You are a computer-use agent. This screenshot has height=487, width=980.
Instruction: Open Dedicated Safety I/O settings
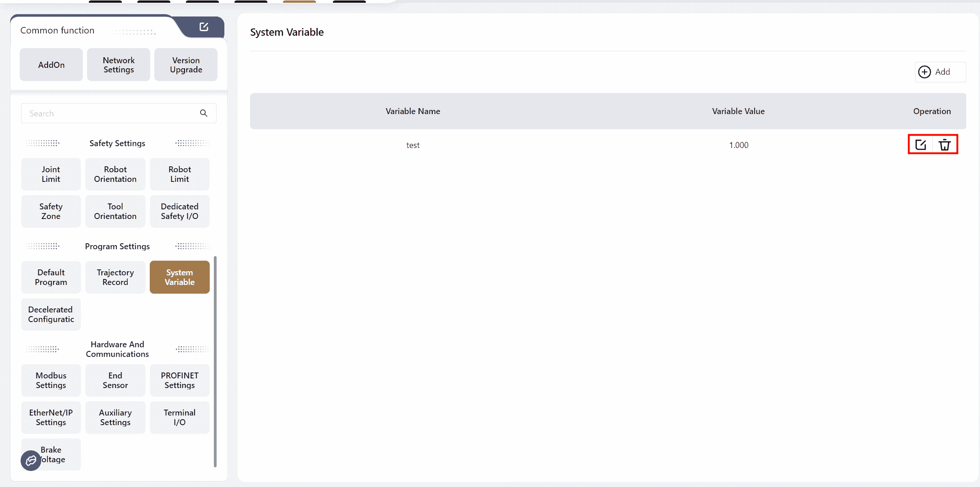pyautogui.click(x=180, y=211)
